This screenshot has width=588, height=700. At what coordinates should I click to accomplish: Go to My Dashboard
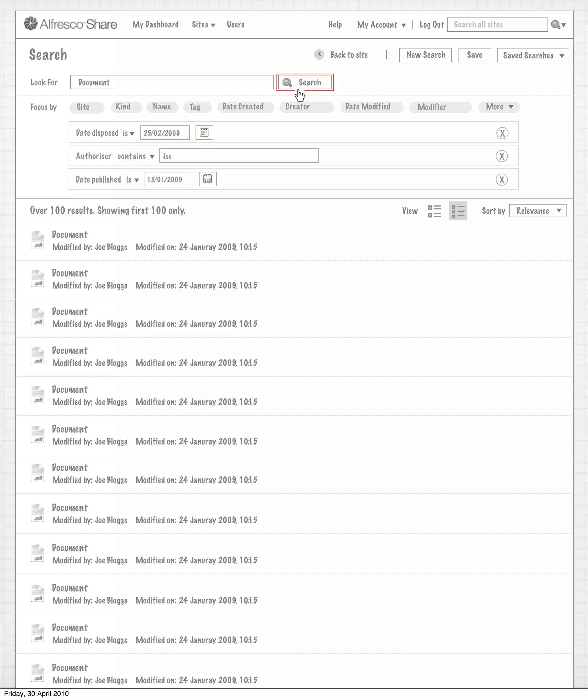coord(155,25)
